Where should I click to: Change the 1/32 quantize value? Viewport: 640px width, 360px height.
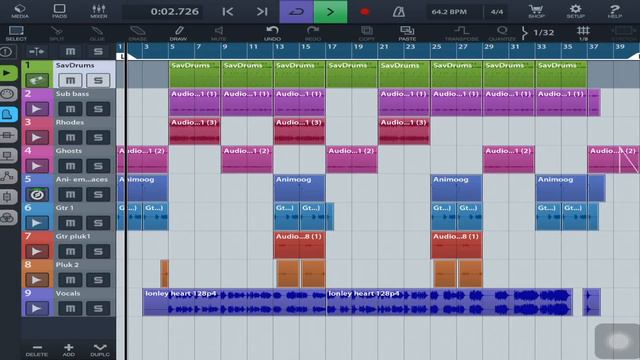tap(543, 32)
